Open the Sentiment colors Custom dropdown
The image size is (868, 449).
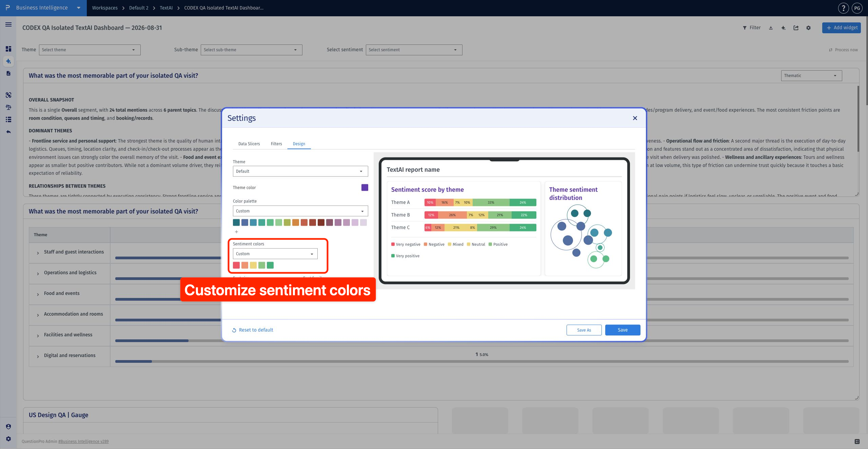pyautogui.click(x=275, y=254)
